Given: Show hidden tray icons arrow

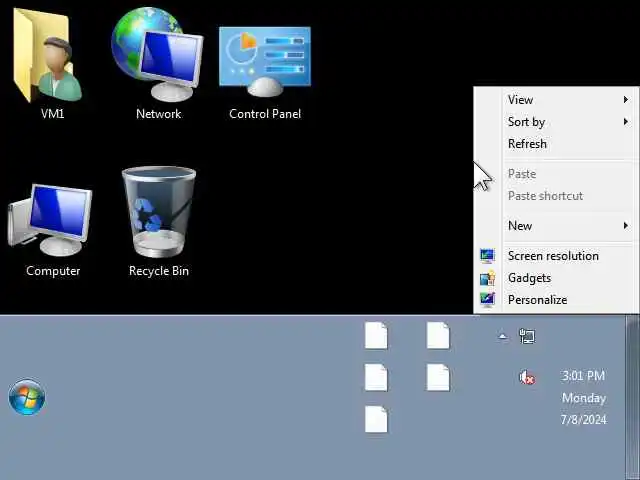Looking at the screenshot, I should (503, 336).
